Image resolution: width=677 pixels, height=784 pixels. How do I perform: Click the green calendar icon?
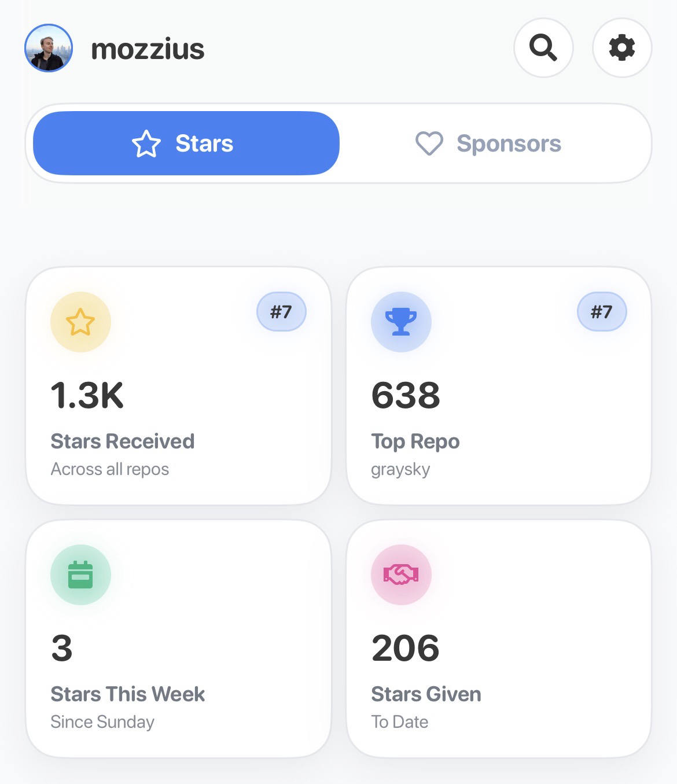pyautogui.click(x=80, y=575)
